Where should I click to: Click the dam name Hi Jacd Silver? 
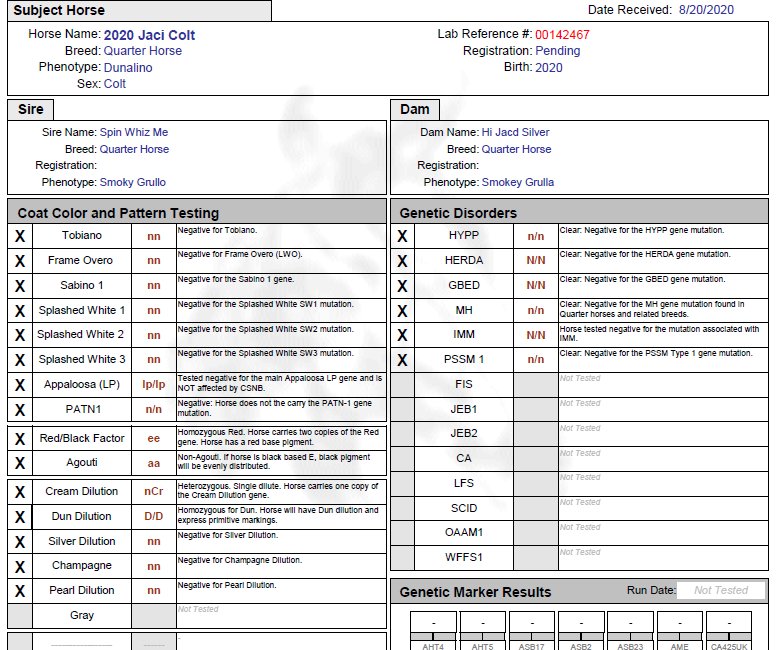point(516,132)
